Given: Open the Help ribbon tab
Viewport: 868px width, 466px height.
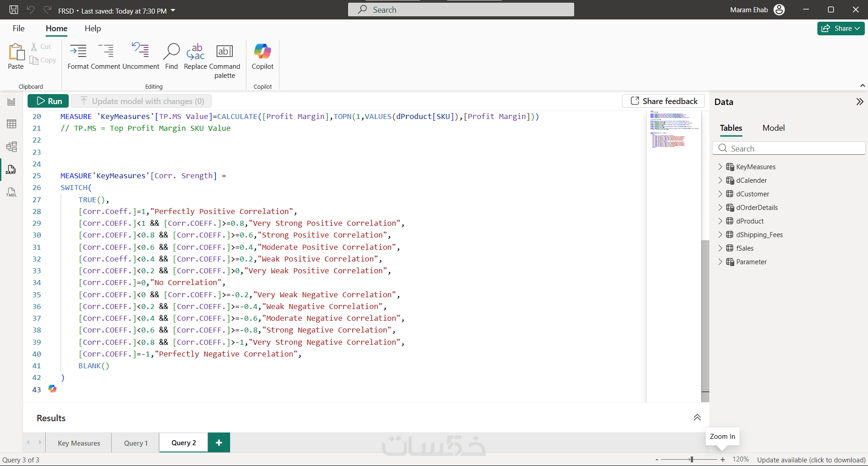Looking at the screenshot, I should point(93,29).
